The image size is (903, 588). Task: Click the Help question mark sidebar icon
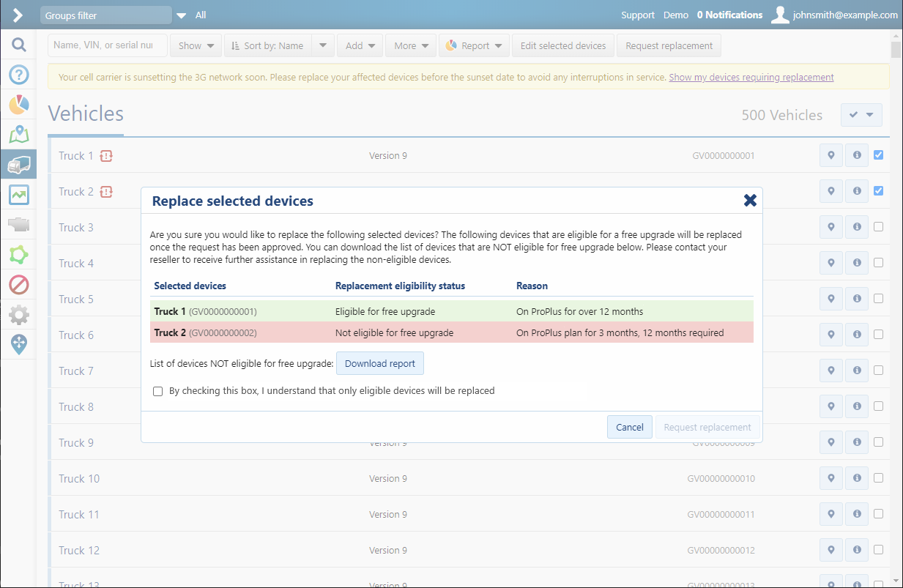18,75
